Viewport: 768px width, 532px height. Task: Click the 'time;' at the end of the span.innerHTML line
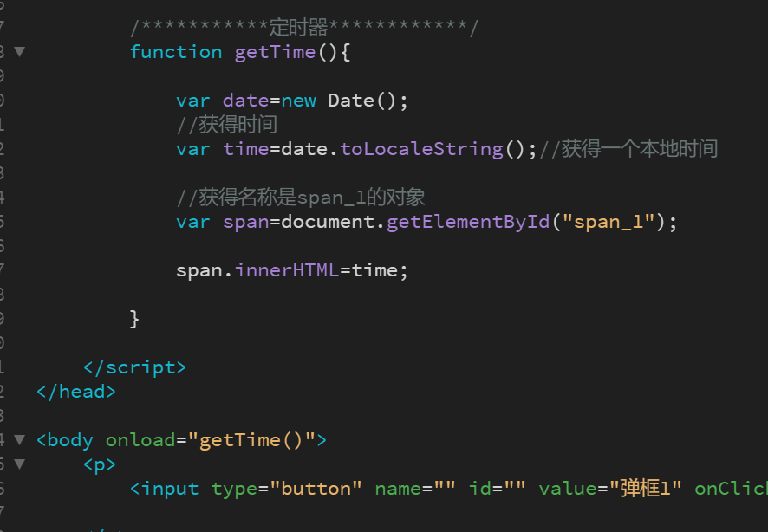pyautogui.click(x=380, y=270)
